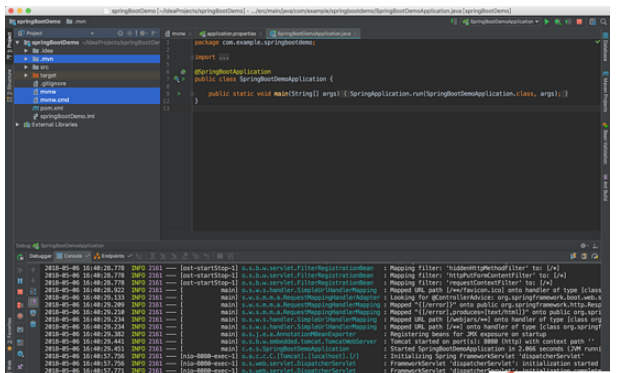Open the Structure tool window side tab
This screenshot has height=373, width=624.
coord(10,85)
